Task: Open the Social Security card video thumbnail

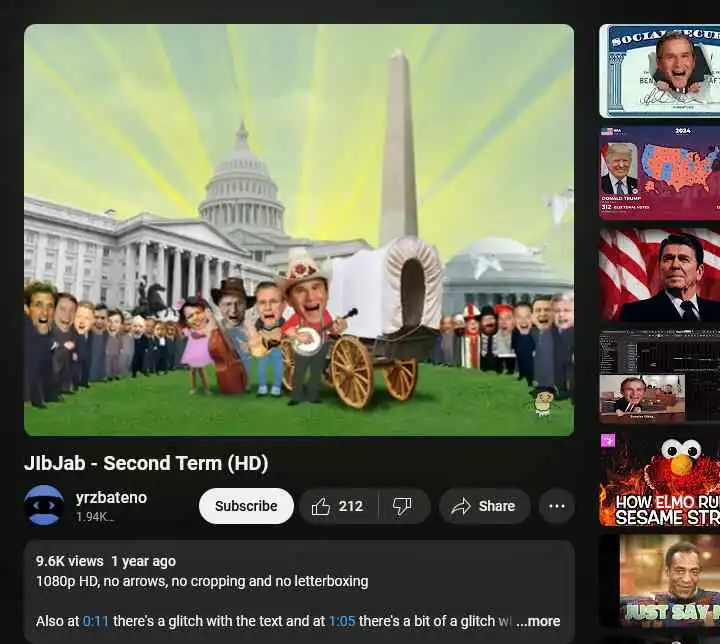Action: tap(660, 71)
